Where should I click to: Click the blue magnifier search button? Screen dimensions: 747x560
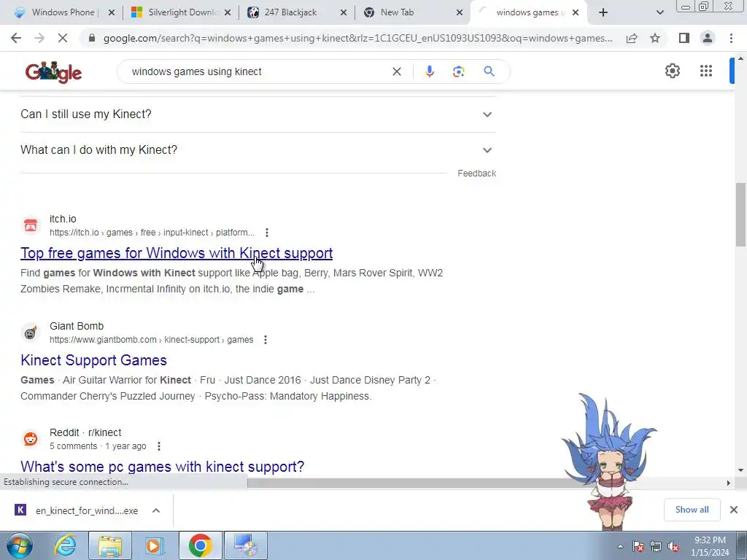pos(489,71)
